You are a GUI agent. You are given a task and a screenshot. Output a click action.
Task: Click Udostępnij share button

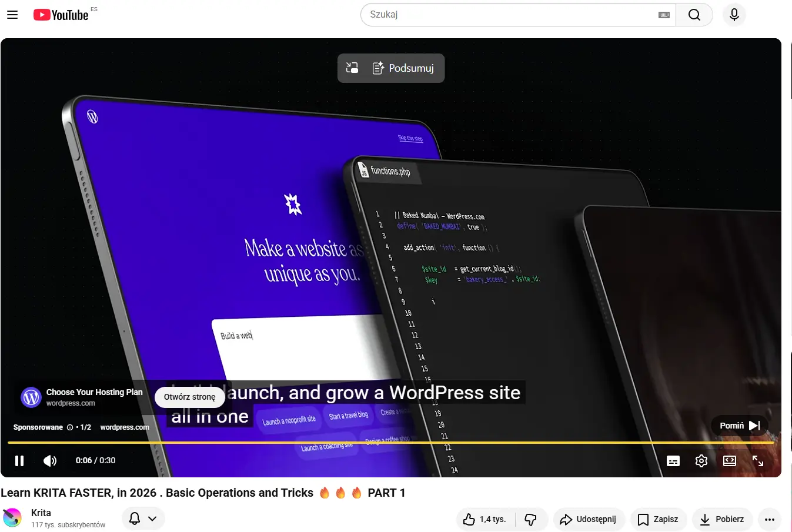tap(589, 519)
